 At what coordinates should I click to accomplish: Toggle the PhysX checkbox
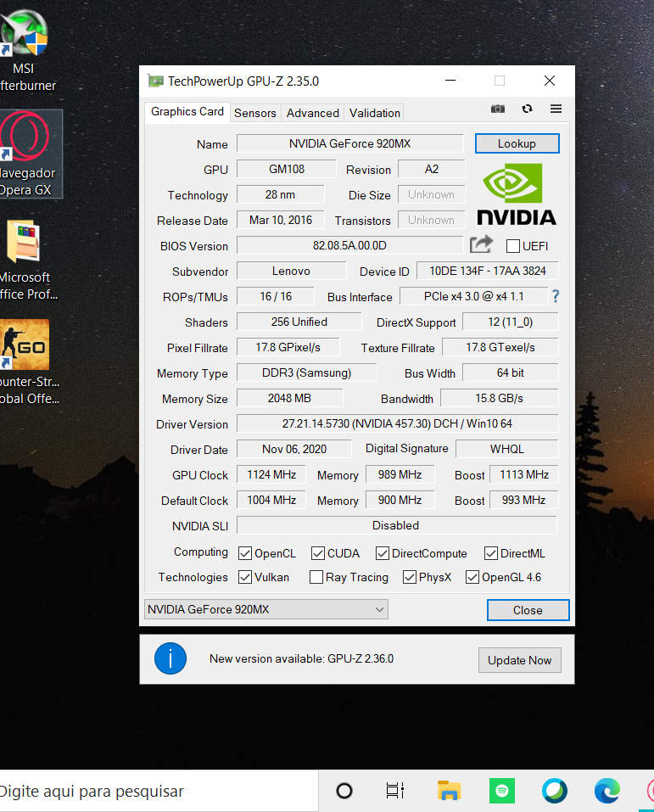click(410, 577)
